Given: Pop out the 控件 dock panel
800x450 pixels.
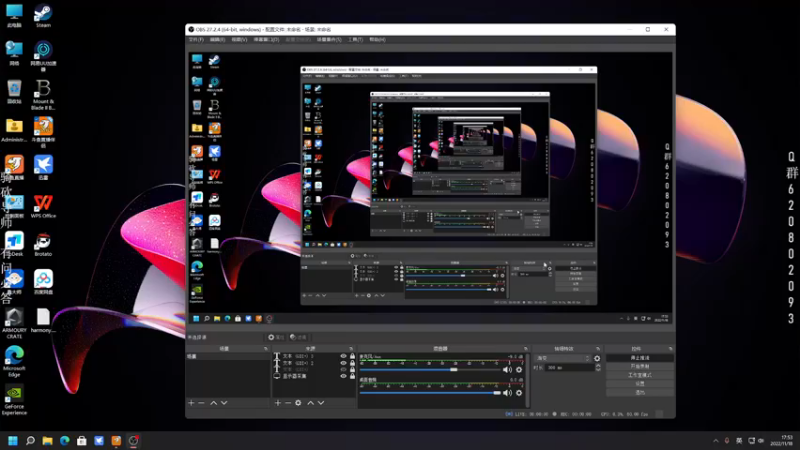Looking at the screenshot, I should point(670,349).
